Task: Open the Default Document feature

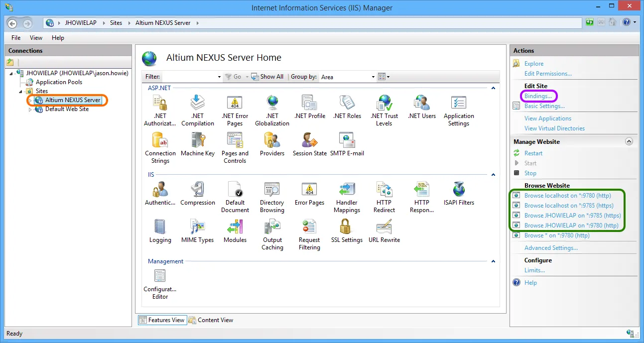Action: pos(235,197)
